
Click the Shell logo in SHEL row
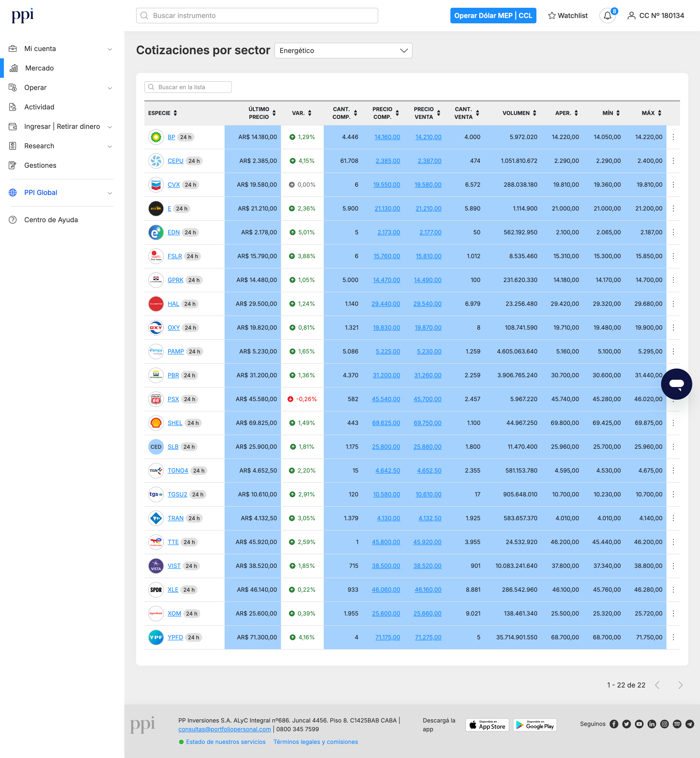(x=156, y=423)
